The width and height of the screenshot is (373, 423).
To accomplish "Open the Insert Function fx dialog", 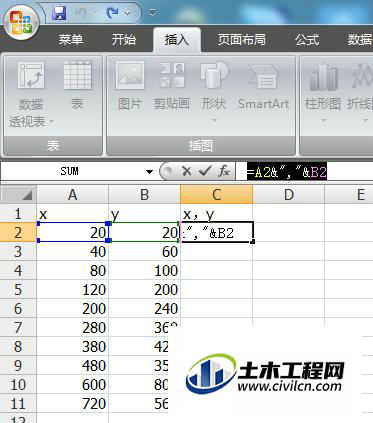I will (224, 171).
